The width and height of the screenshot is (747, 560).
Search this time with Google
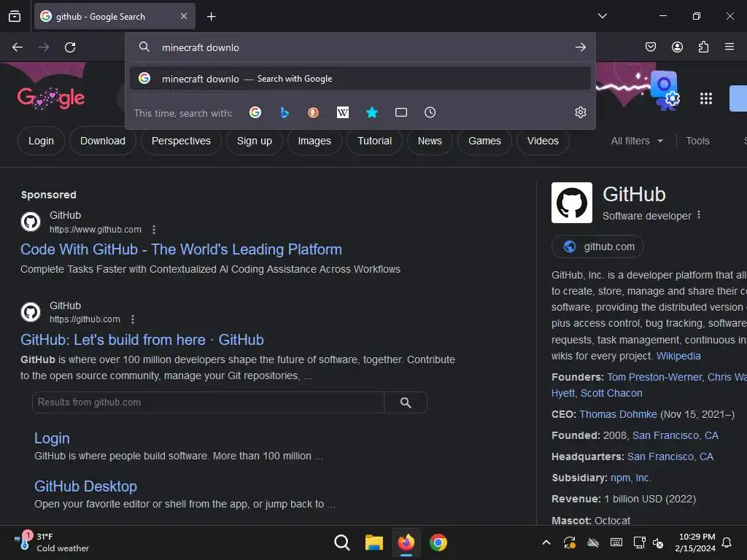coord(255,112)
